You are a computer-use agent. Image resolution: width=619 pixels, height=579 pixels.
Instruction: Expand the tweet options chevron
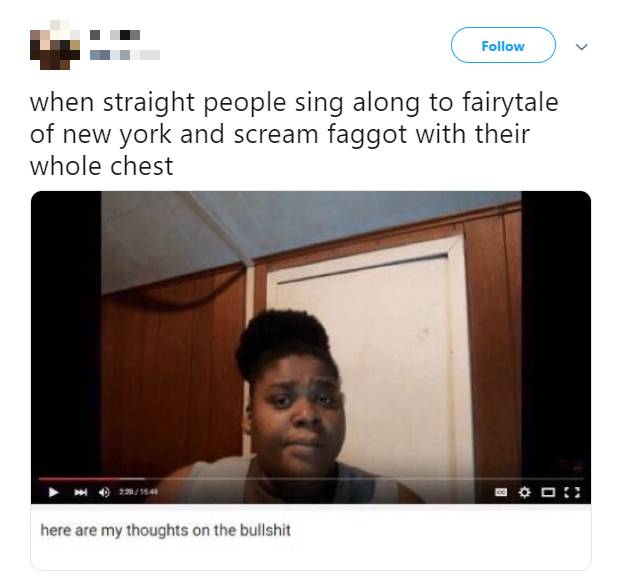(581, 47)
